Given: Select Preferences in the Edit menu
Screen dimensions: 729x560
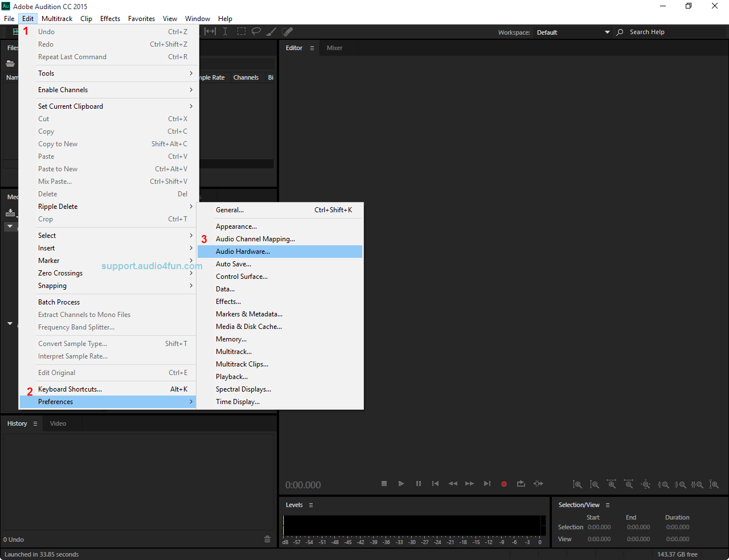Looking at the screenshot, I should point(109,402).
